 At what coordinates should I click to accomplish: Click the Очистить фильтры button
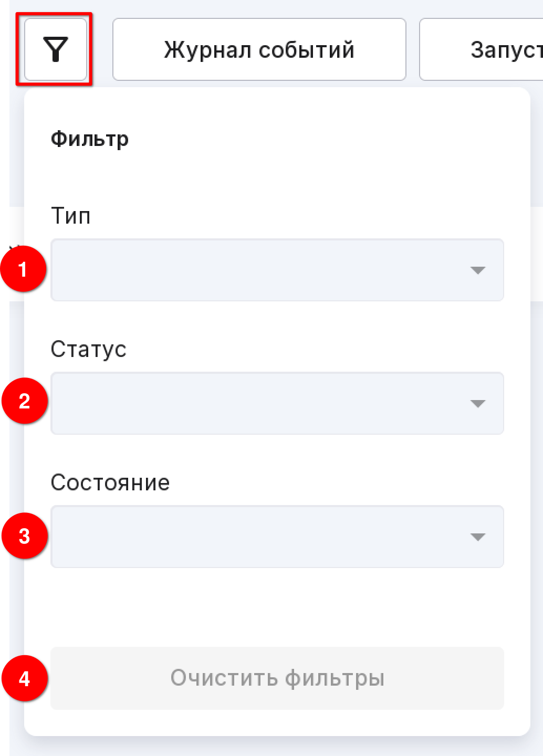coord(277,678)
